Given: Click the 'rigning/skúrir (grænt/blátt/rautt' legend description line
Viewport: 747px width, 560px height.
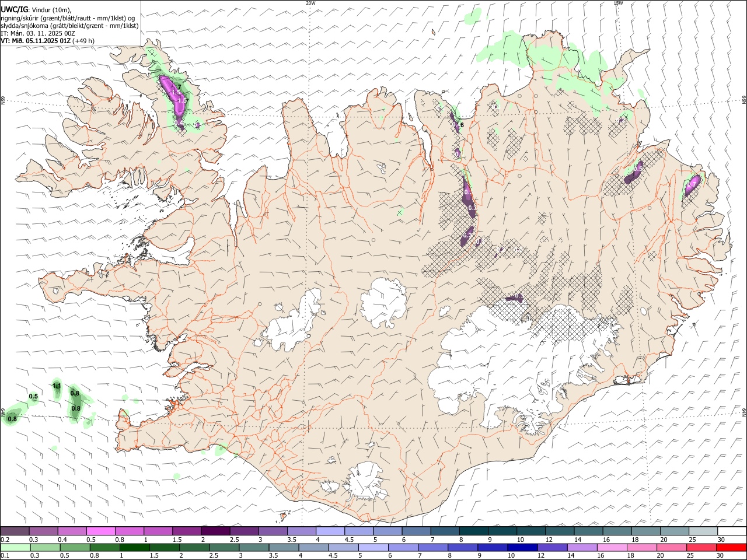Looking at the screenshot, I should click(68, 17).
